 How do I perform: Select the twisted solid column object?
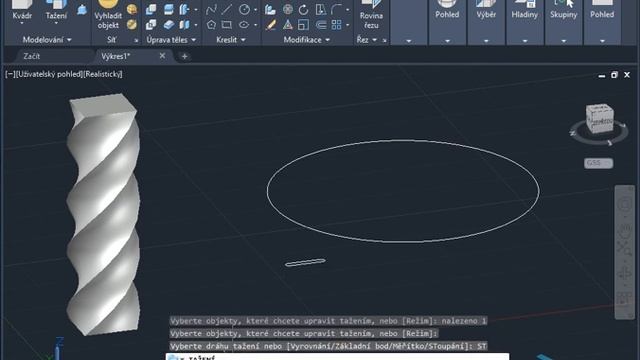(x=102, y=214)
